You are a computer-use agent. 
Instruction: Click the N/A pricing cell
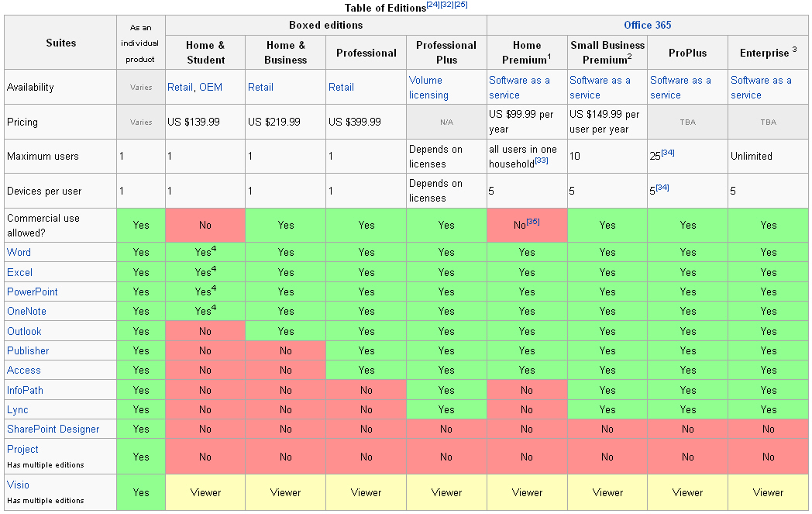tap(446, 122)
